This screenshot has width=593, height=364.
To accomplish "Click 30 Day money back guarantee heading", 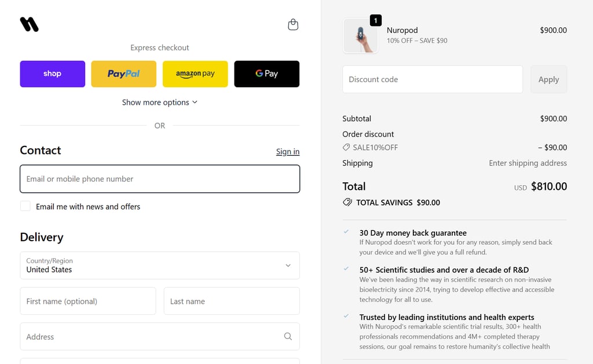I will coord(413,233).
